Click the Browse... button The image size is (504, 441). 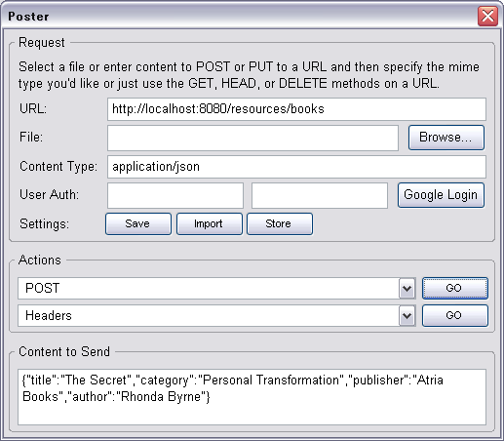click(446, 138)
